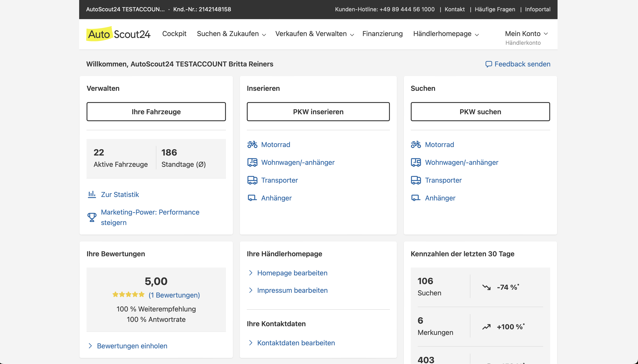Click the caravan icon under Suchen
The width and height of the screenshot is (638, 364).
[416, 162]
